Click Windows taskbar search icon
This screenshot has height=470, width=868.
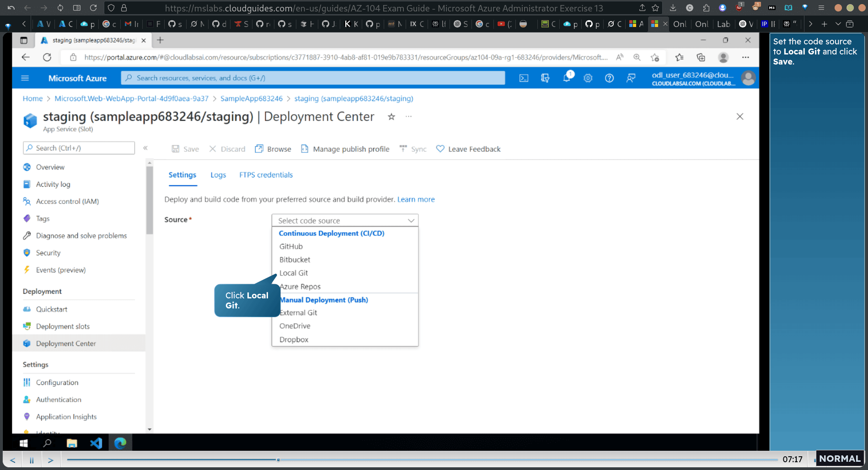(47, 443)
